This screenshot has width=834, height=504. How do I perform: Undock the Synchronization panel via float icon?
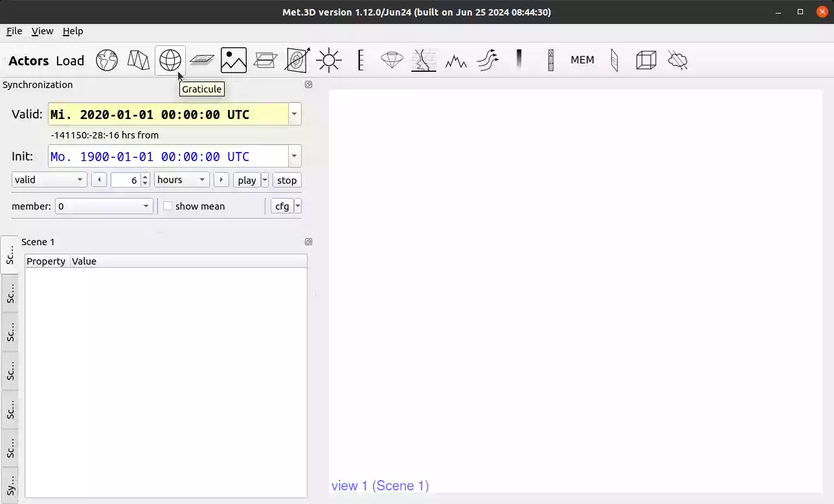(x=309, y=85)
